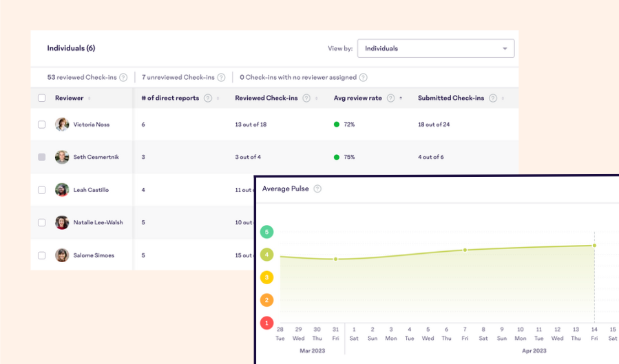Viewport: 619px width, 364px height.
Task: Click the Avg review rate column header
Action: coord(357,98)
